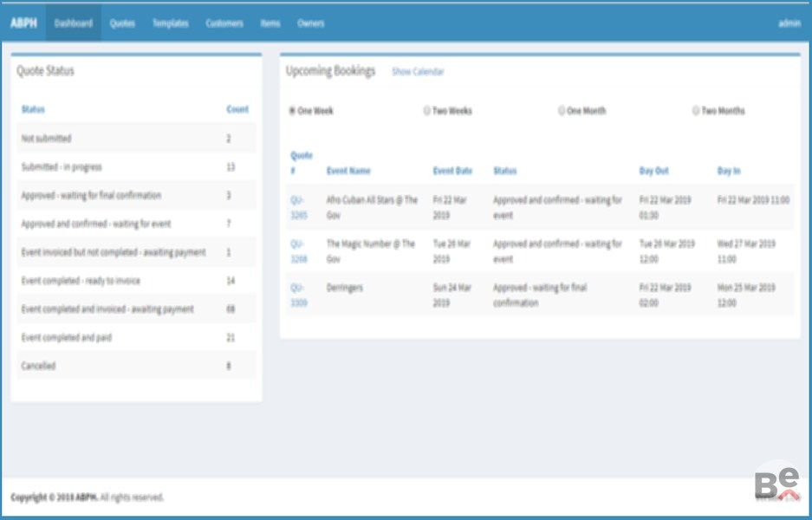Click the Event Name column header
812x520 pixels.
tap(348, 171)
